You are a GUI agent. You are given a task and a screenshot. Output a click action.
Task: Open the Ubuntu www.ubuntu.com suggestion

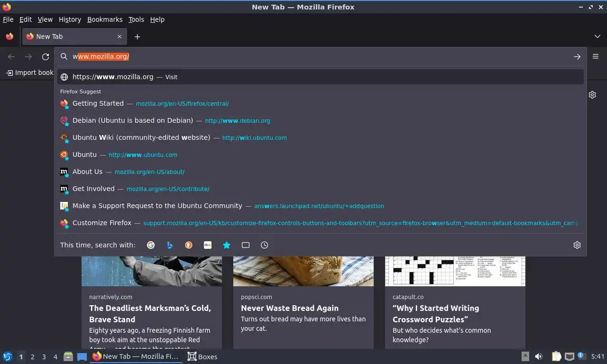click(x=321, y=155)
